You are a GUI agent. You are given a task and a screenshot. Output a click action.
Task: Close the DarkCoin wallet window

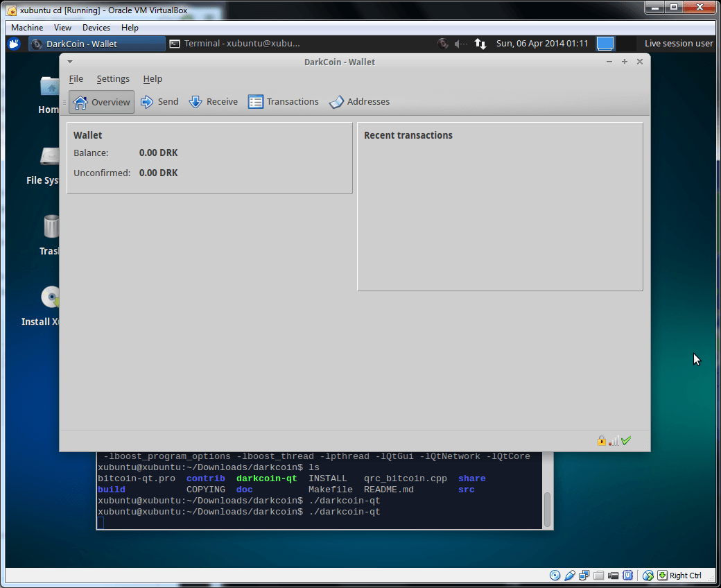coord(640,62)
